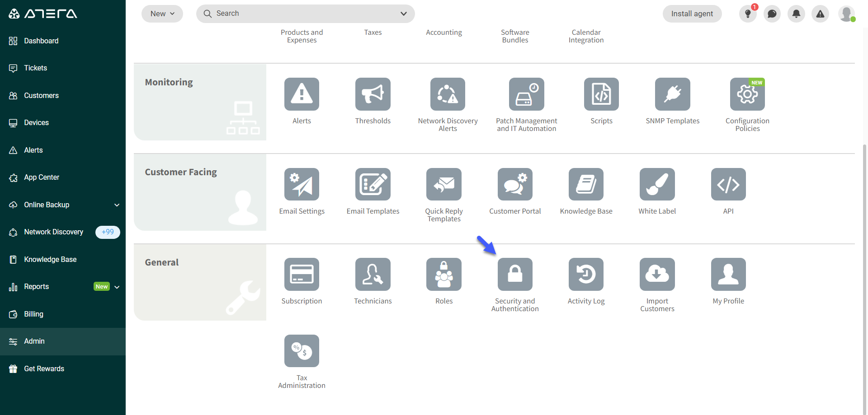Open Get Rewards in sidebar
868x415 pixels.
tap(63, 368)
